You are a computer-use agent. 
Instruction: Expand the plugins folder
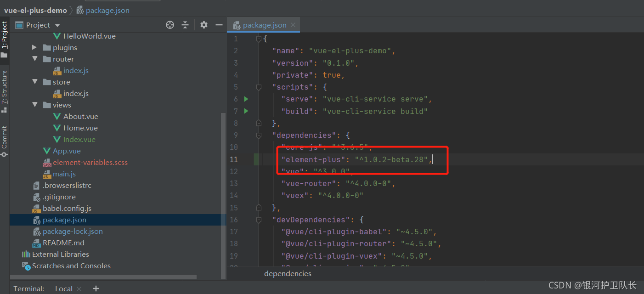pos(34,47)
